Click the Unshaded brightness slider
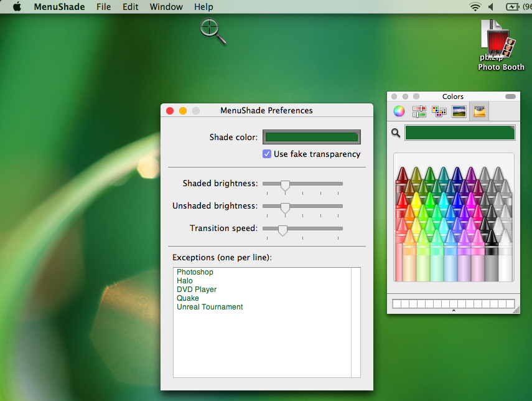 coord(302,207)
